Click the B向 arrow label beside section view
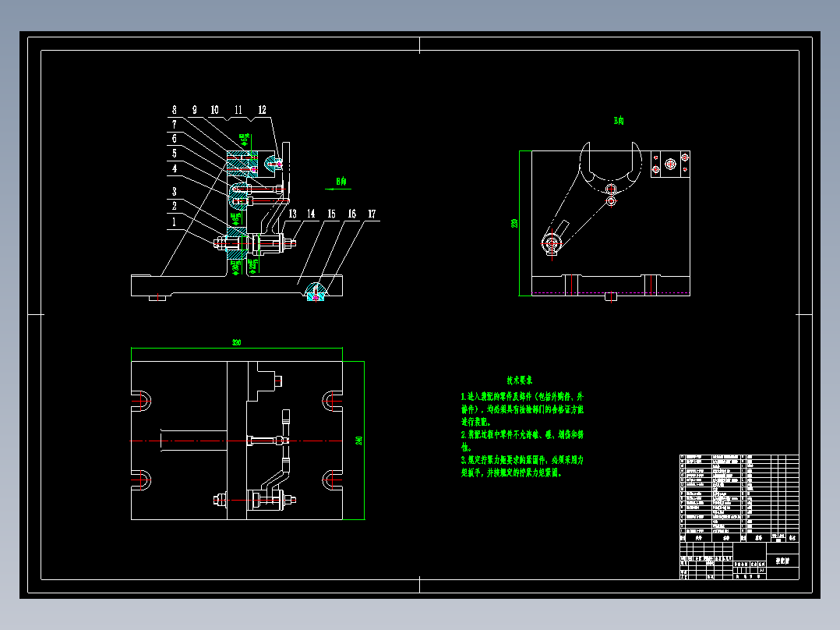 tap(341, 182)
